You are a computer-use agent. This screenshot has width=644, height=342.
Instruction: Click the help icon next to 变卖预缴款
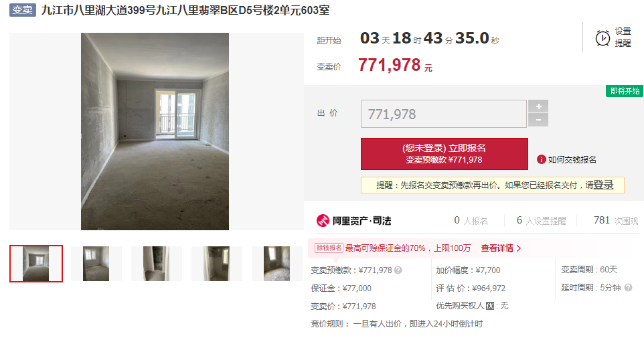tap(398, 270)
